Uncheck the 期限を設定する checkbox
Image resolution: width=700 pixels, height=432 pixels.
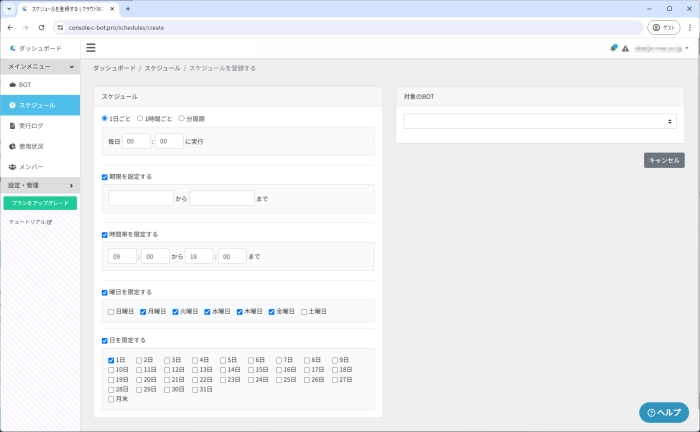pos(105,177)
